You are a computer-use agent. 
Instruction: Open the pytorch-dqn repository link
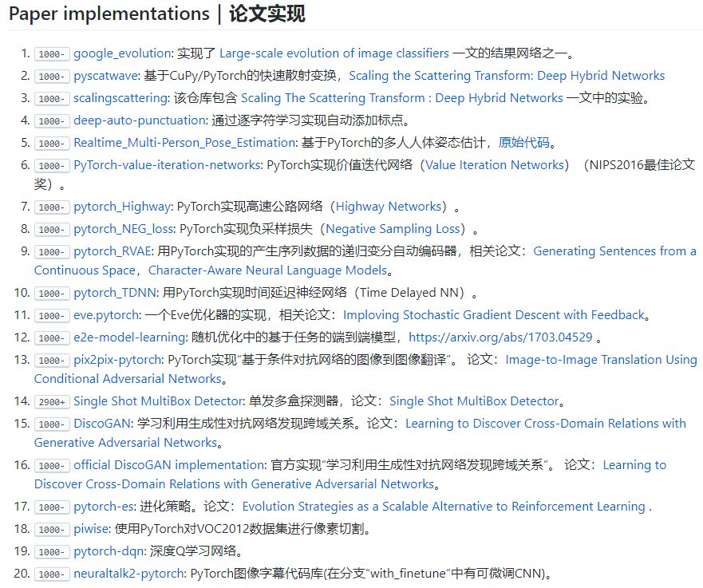click(109, 551)
